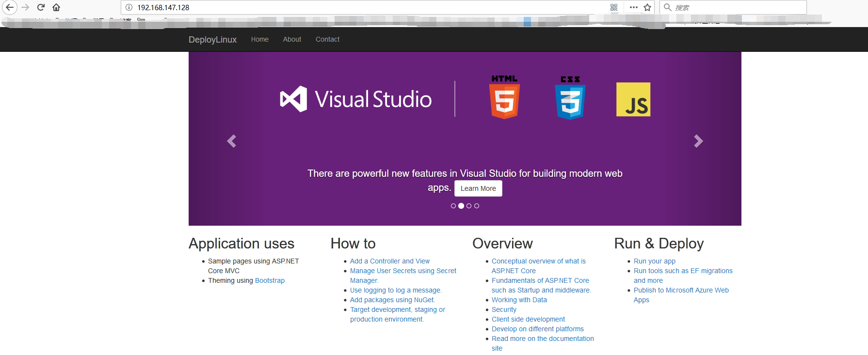Bookmark this page with the star icon

[647, 7]
